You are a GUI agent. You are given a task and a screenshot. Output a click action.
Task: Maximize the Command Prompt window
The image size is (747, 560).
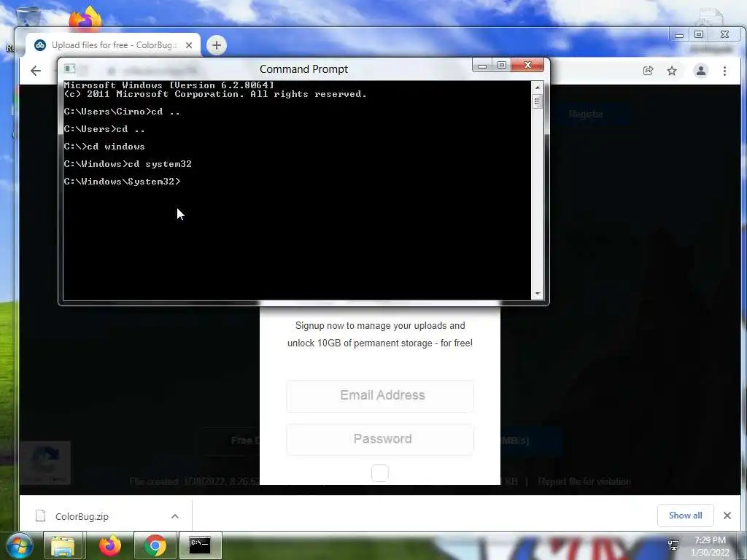point(502,65)
